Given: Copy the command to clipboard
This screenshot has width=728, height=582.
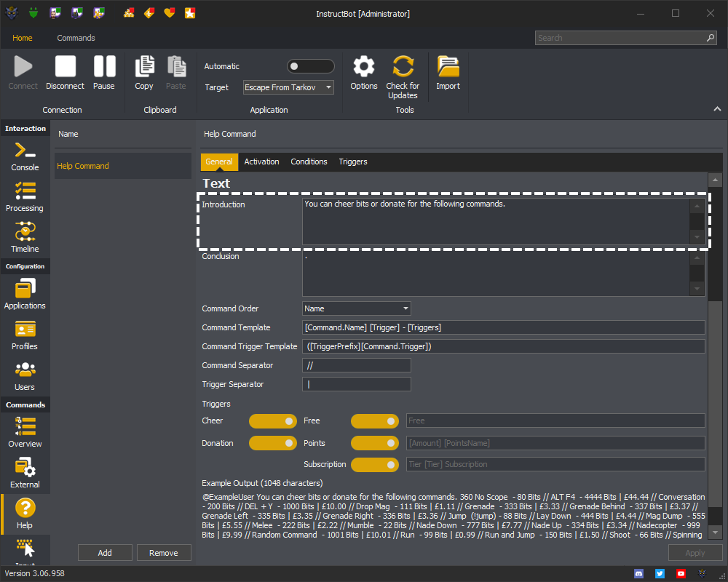Looking at the screenshot, I should coord(144,73).
